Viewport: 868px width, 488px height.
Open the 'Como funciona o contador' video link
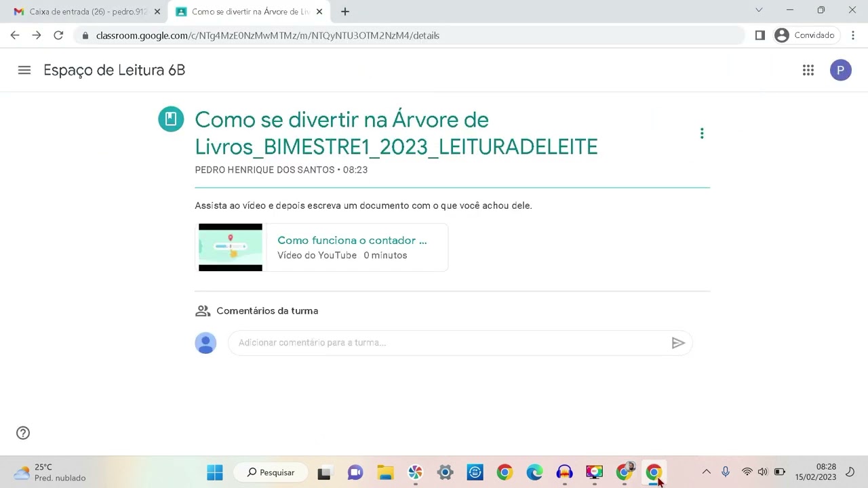coord(352,240)
